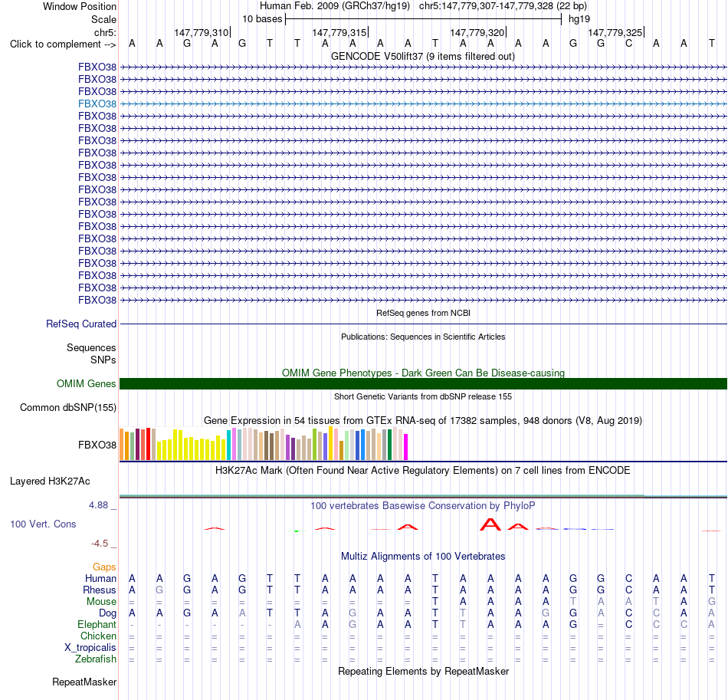Click the dark green OMIM Genes bar
Viewport: 728px width, 700px height.
pyautogui.click(x=423, y=383)
